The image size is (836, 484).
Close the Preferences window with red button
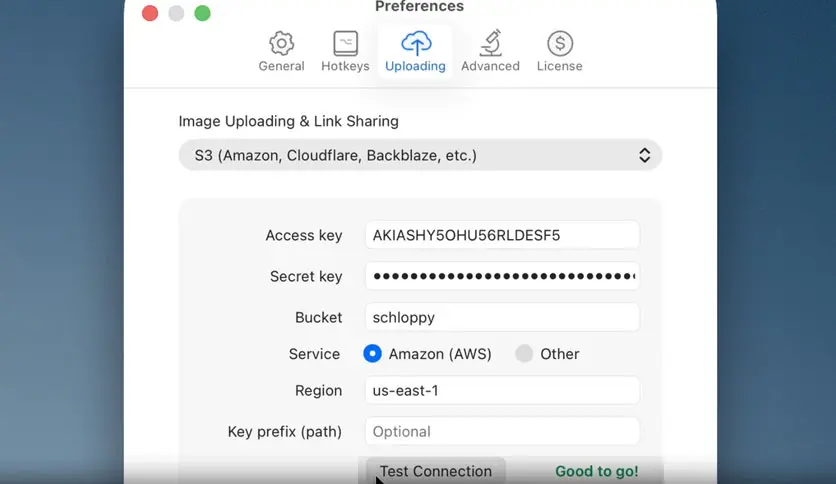[x=150, y=13]
